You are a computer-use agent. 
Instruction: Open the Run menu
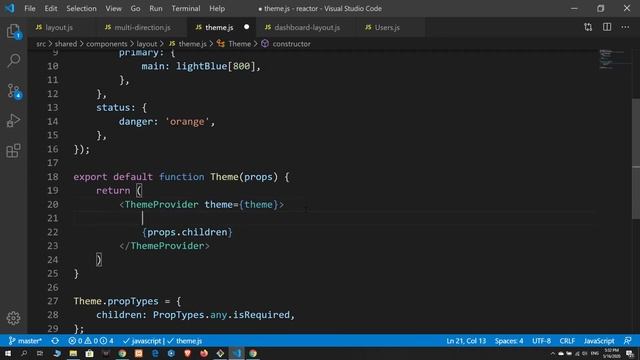tap(156, 8)
